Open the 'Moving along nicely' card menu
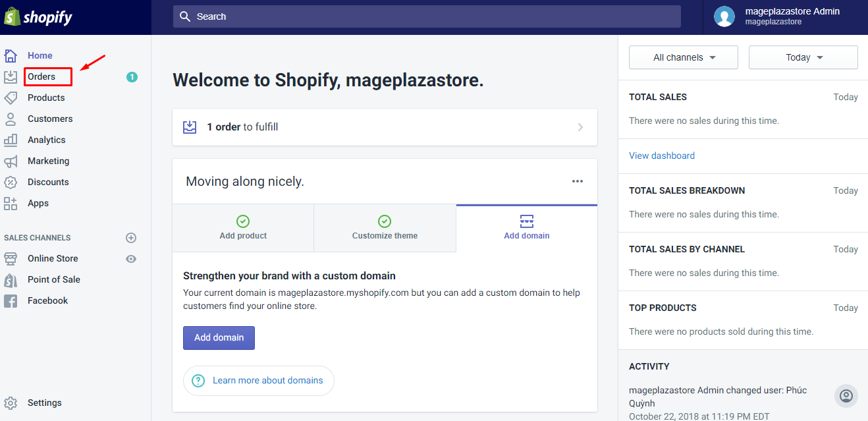Viewport: 868px width, 421px height. coord(578,181)
